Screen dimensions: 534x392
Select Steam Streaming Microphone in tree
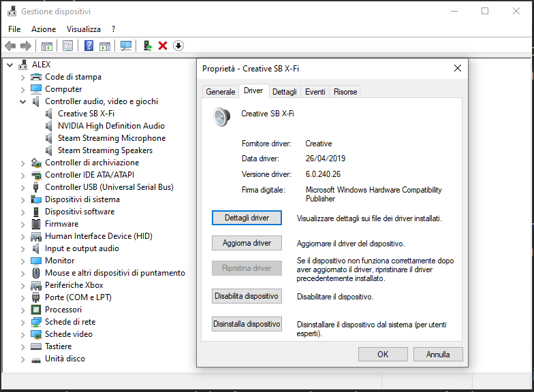coord(112,138)
